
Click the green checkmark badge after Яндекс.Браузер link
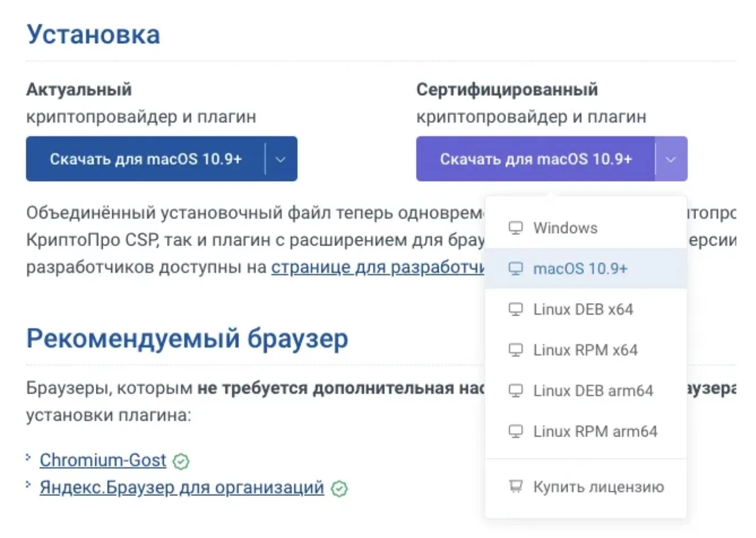[339, 489]
